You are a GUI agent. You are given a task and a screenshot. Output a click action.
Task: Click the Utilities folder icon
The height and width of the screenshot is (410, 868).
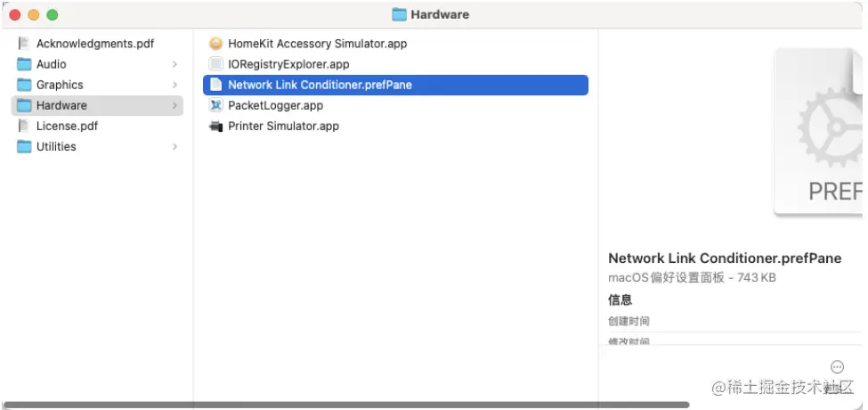coord(24,146)
